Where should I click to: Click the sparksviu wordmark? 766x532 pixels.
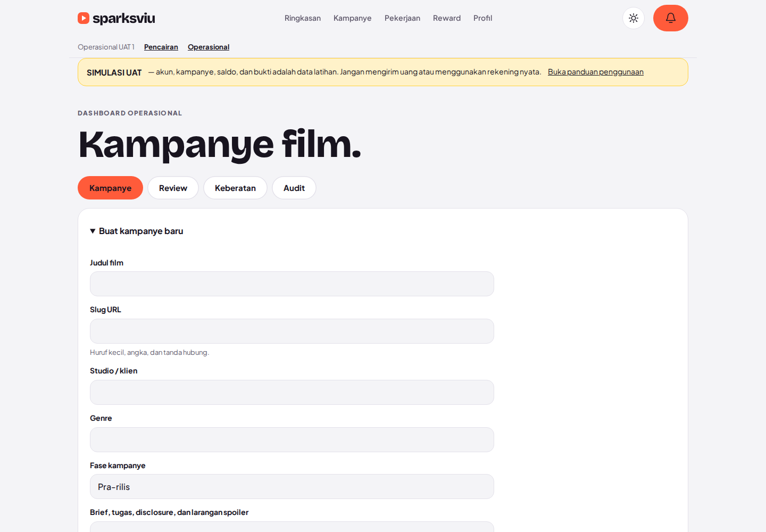point(124,18)
